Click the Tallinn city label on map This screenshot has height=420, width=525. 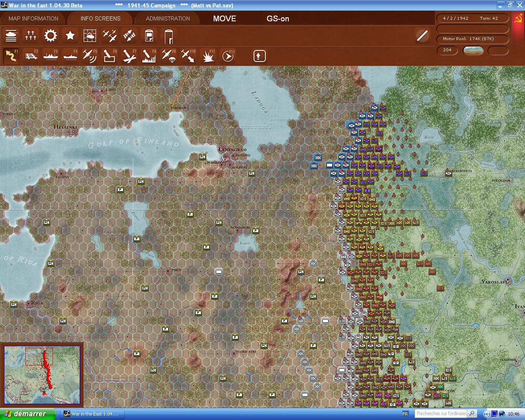(62, 177)
